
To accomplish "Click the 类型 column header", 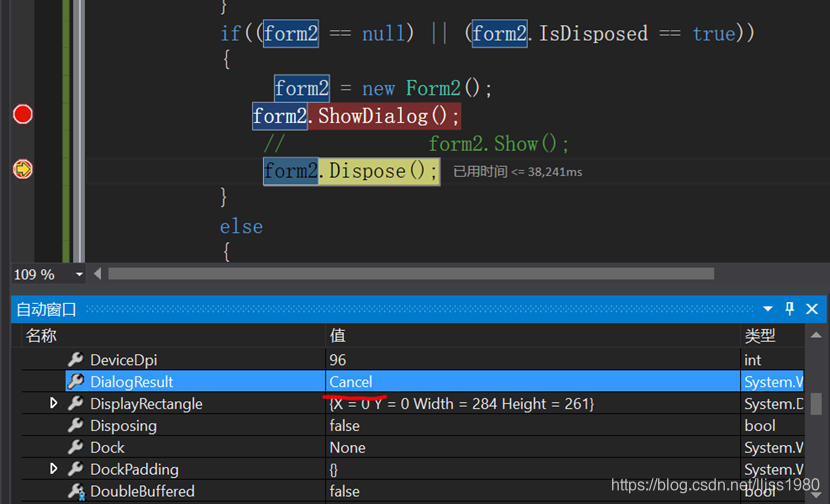I will point(760,336).
